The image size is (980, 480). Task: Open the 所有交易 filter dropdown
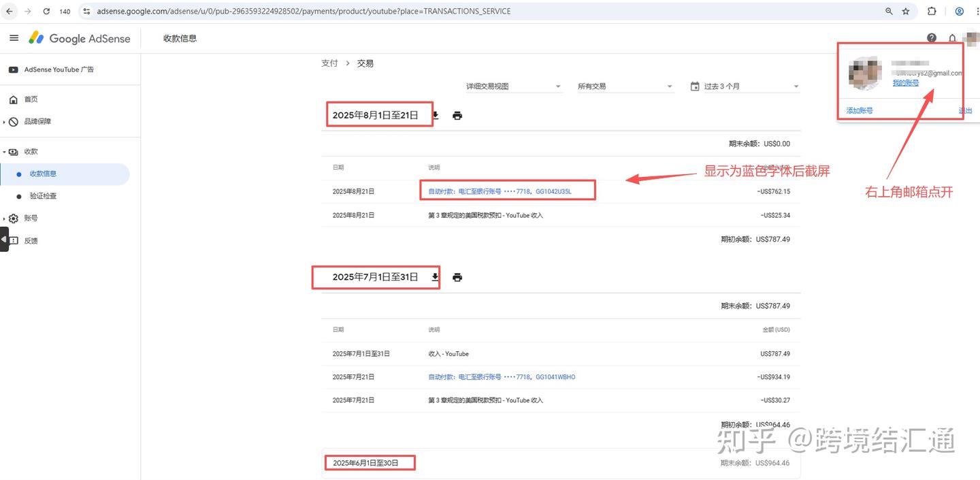(x=625, y=86)
